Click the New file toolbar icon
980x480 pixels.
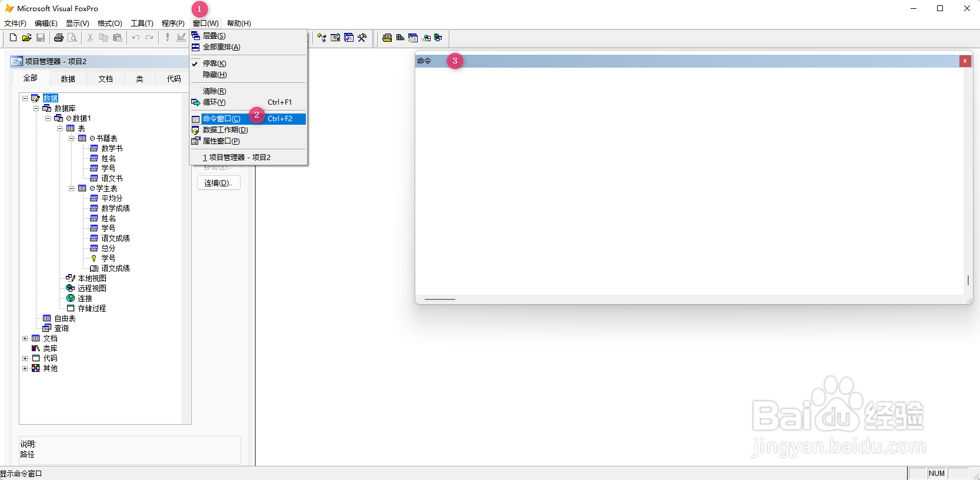tap(13, 38)
